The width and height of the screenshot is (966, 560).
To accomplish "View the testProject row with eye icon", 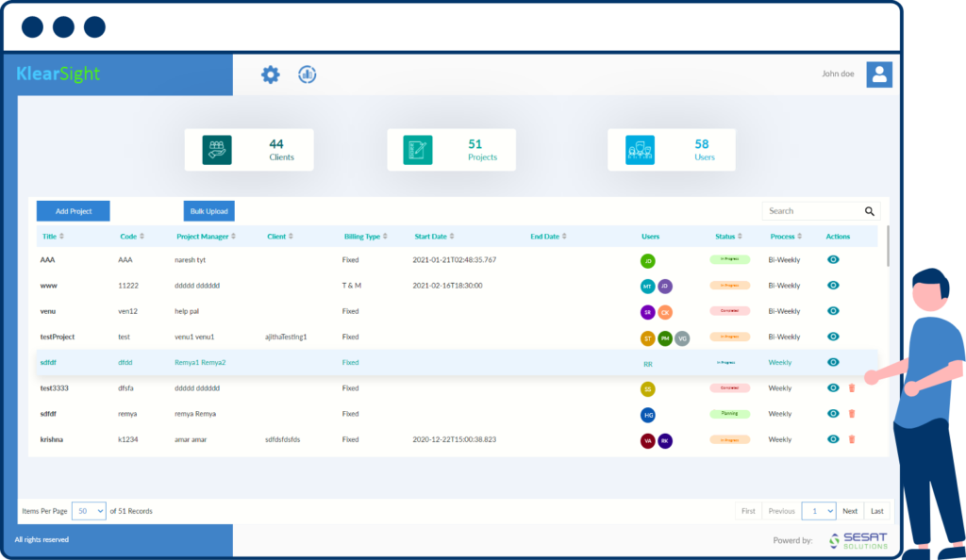I will pos(833,337).
